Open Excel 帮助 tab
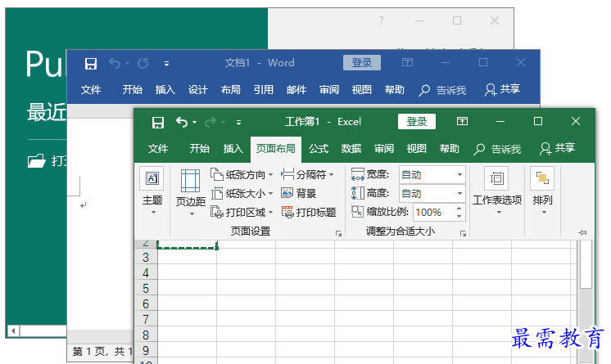Screen dimensions: 611x364 [x=450, y=149]
